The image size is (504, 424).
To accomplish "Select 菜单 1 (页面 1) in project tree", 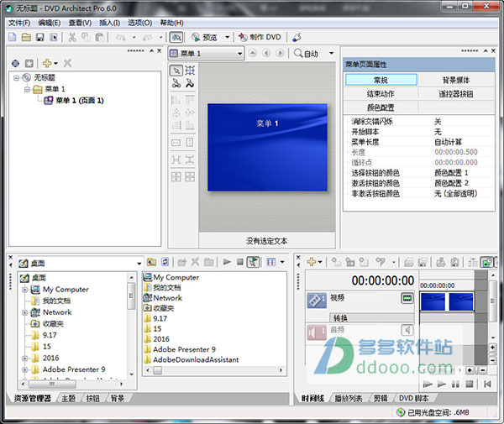I will tap(80, 101).
